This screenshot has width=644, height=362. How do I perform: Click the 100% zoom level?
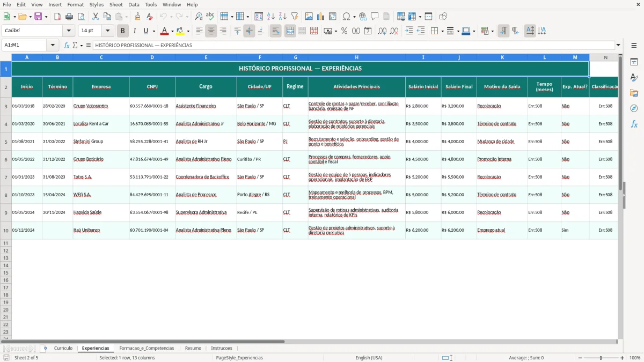pos(635,358)
